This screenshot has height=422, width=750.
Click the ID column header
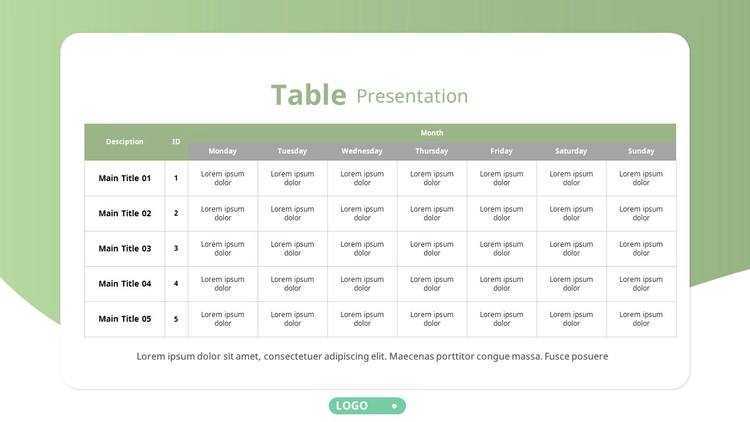pos(176,142)
